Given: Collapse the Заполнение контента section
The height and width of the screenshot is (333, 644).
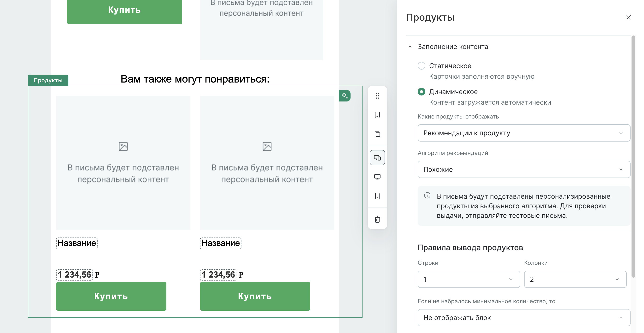Looking at the screenshot, I should point(410,47).
